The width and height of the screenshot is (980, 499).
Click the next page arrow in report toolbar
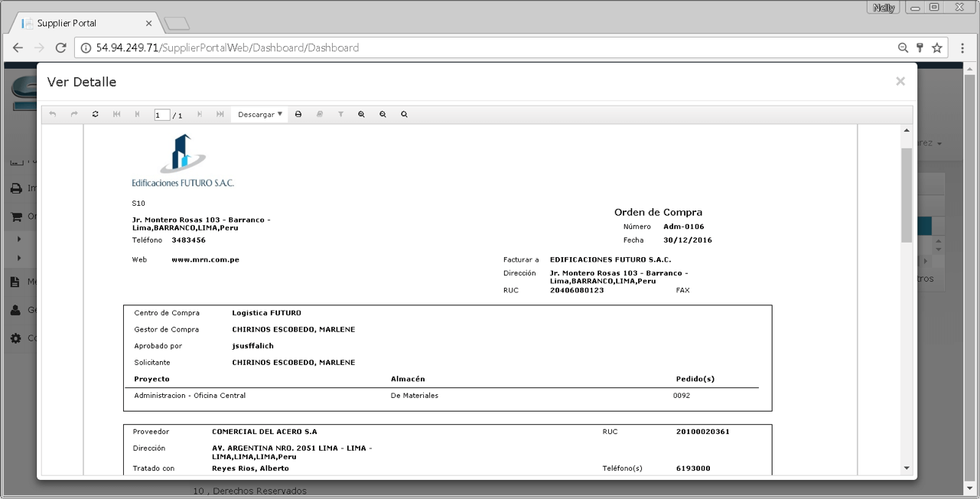200,114
